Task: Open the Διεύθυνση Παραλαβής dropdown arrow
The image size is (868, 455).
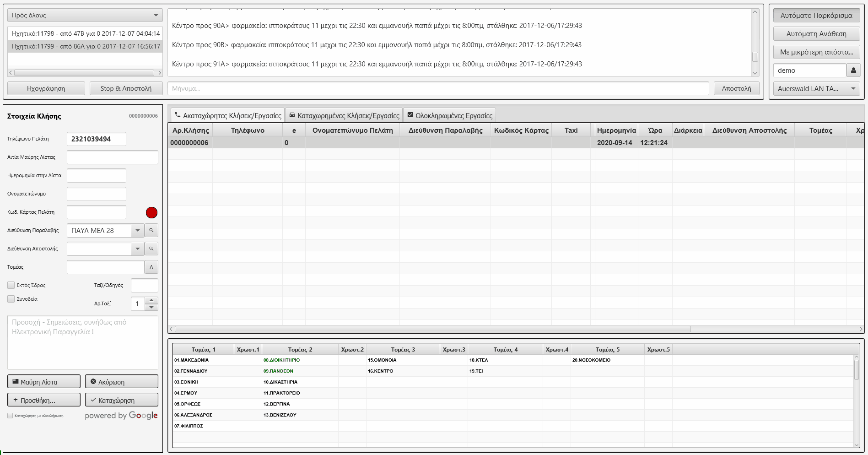Action: [137, 230]
